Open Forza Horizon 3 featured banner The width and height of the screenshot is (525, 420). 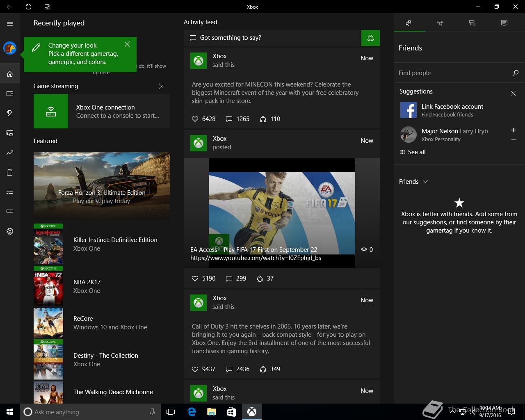click(102, 186)
